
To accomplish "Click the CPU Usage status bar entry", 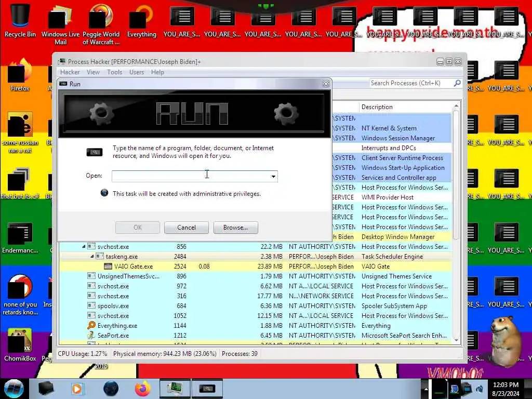I will [x=83, y=353].
